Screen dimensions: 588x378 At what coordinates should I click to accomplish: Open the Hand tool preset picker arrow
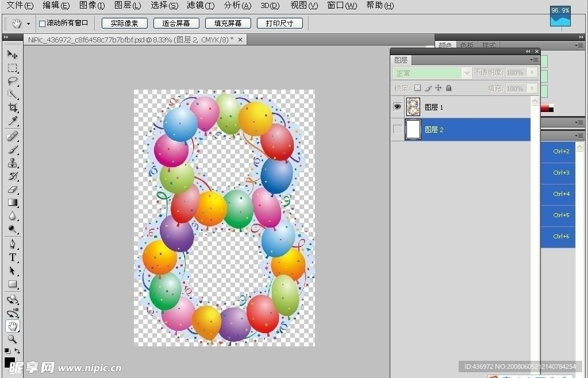[29, 24]
